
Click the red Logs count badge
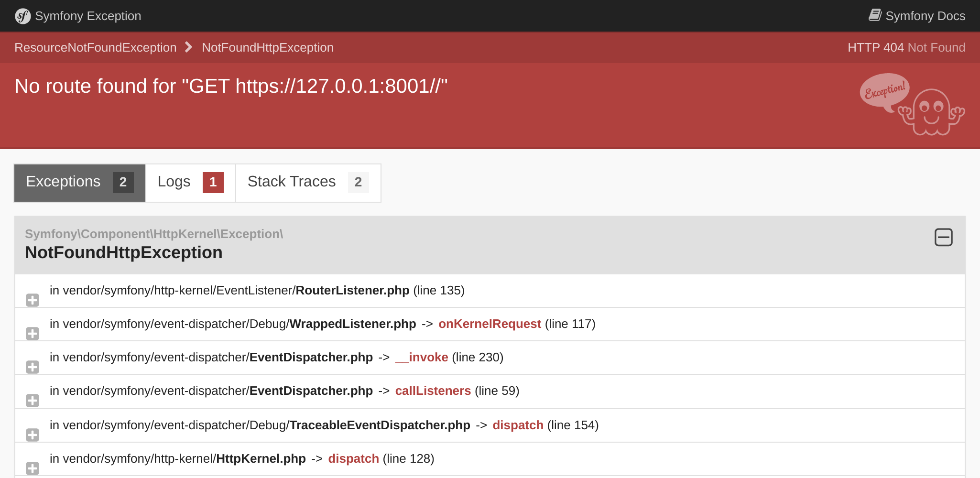pos(213,183)
